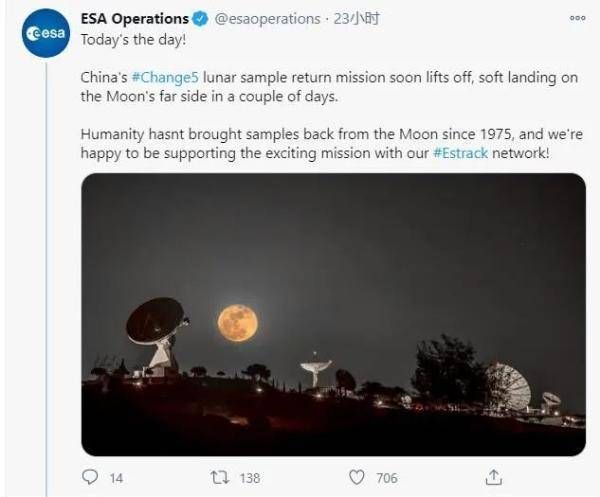This screenshot has height=497, width=600.
Task: Click the reply speech bubble icon
Action: point(91,477)
